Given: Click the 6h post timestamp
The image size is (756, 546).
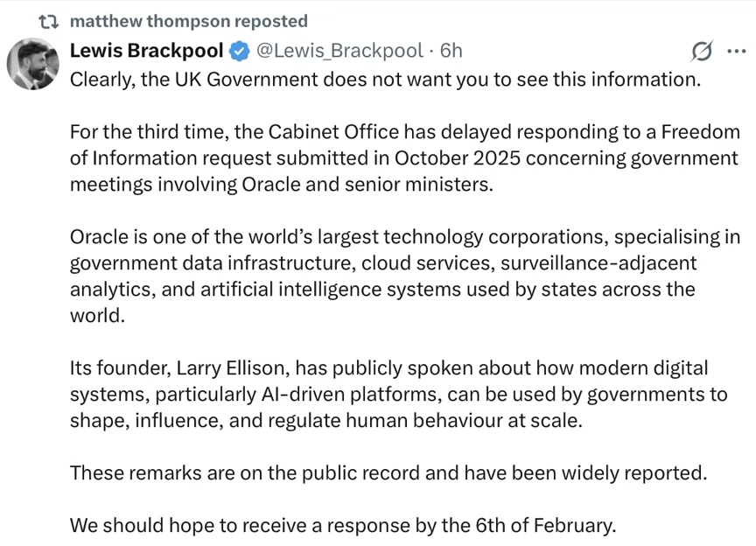Looking at the screenshot, I should [x=451, y=51].
